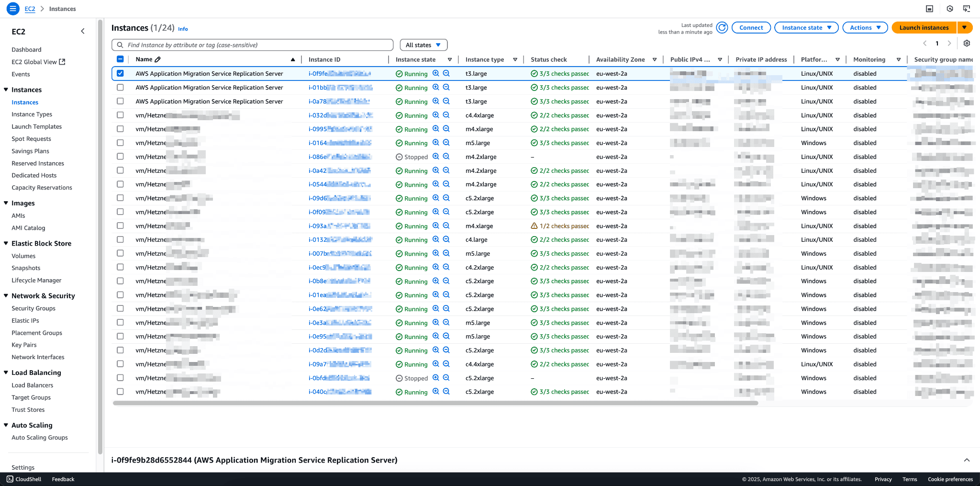Click the refresh instances icon
The image size is (980, 486).
722,28
